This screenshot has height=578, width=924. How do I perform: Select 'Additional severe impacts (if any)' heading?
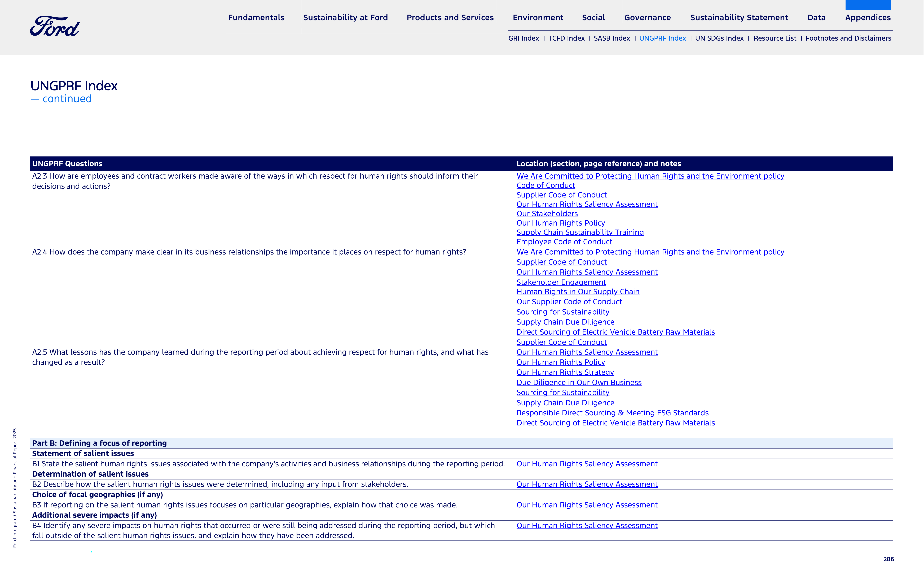click(x=94, y=515)
